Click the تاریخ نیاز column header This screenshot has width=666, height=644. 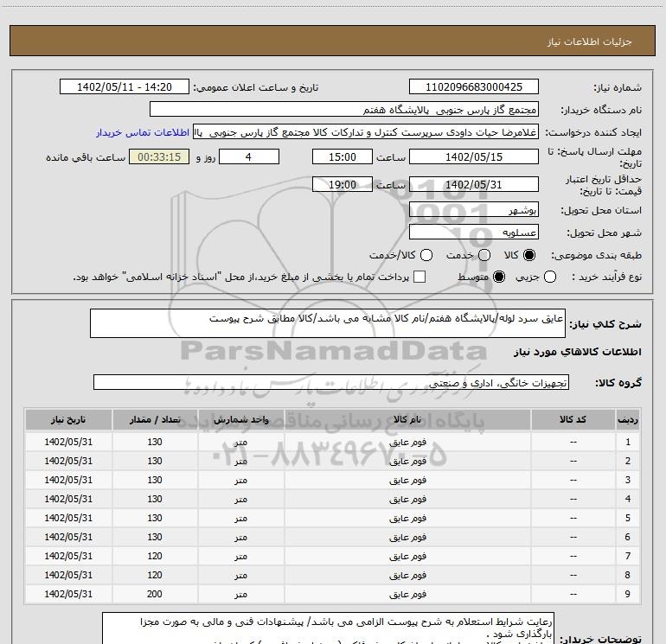click(68, 420)
